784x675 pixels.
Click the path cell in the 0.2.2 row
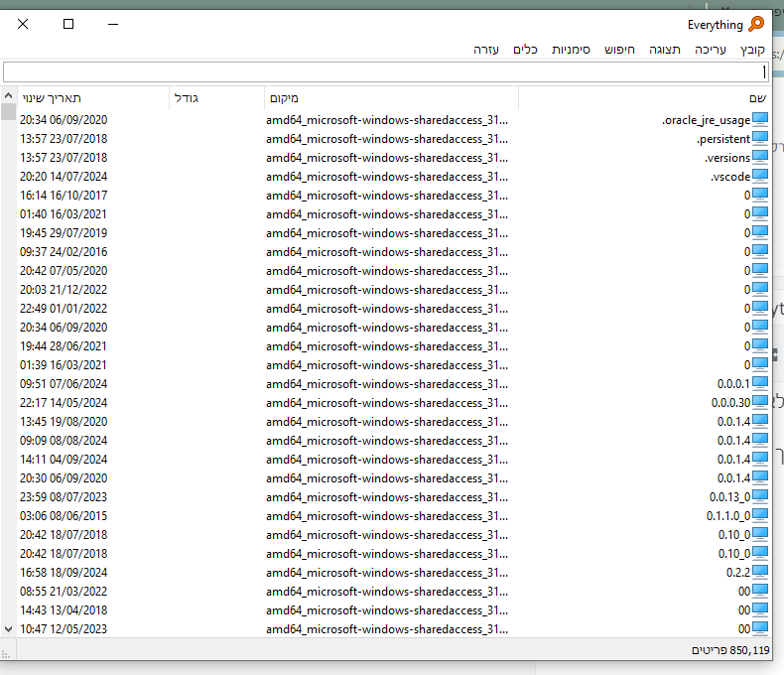pos(387,573)
